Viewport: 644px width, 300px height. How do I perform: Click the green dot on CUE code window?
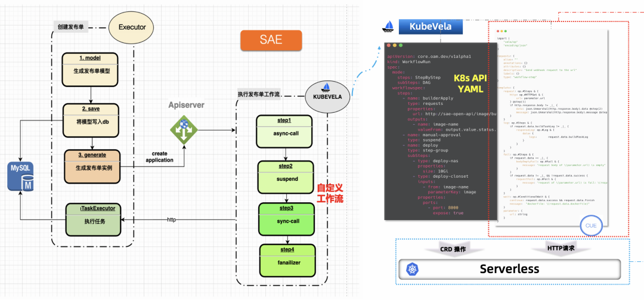[x=506, y=31]
